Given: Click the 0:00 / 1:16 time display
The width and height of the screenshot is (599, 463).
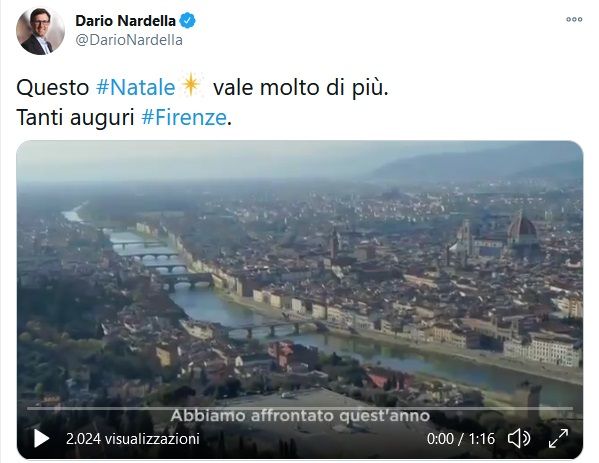Looking at the screenshot, I should [x=461, y=439].
